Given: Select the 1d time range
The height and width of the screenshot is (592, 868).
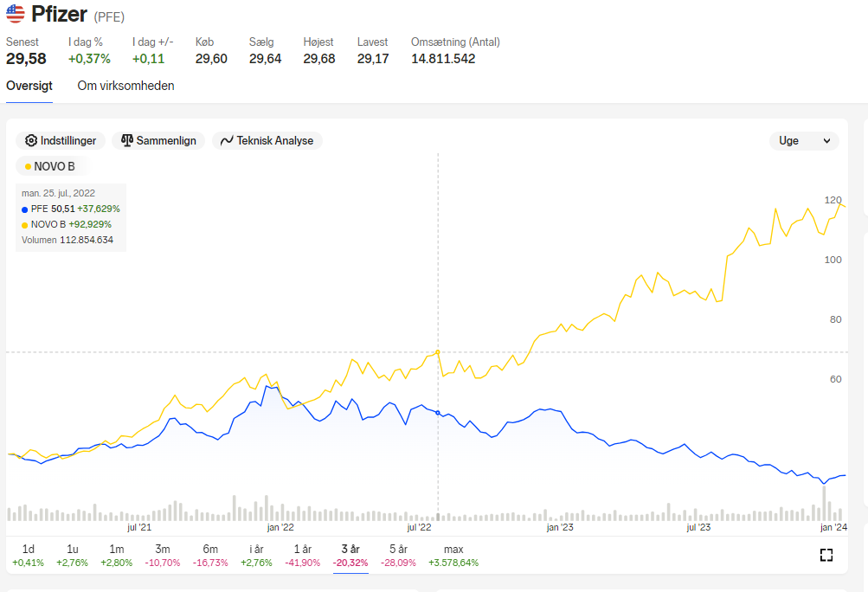Looking at the screenshot, I should 28,556.
